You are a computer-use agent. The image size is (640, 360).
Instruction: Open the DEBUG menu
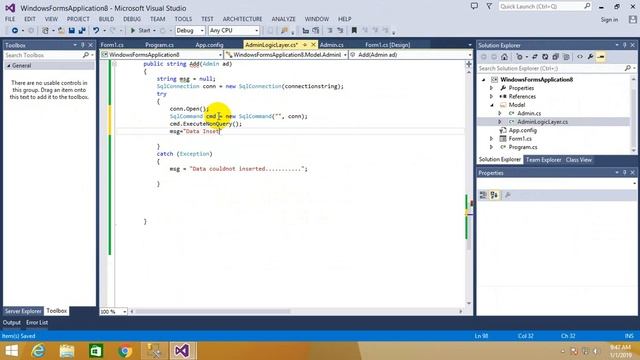point(132,19)
